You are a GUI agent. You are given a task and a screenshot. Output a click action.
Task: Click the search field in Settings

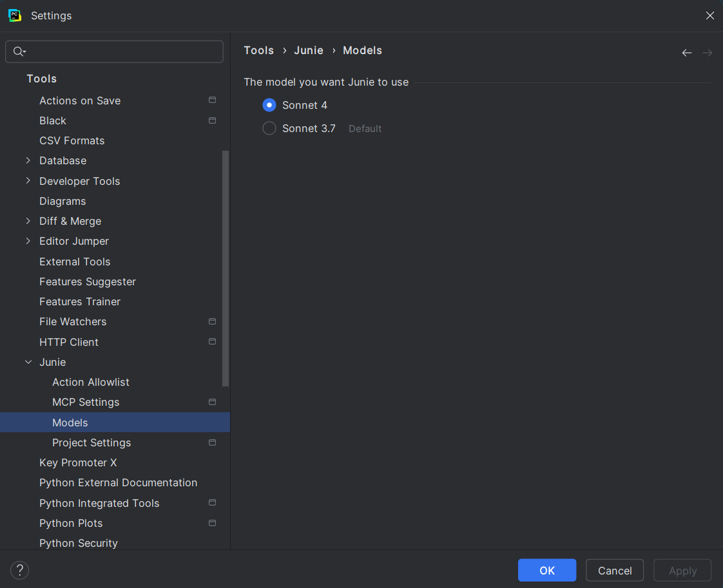coord(114,52)
